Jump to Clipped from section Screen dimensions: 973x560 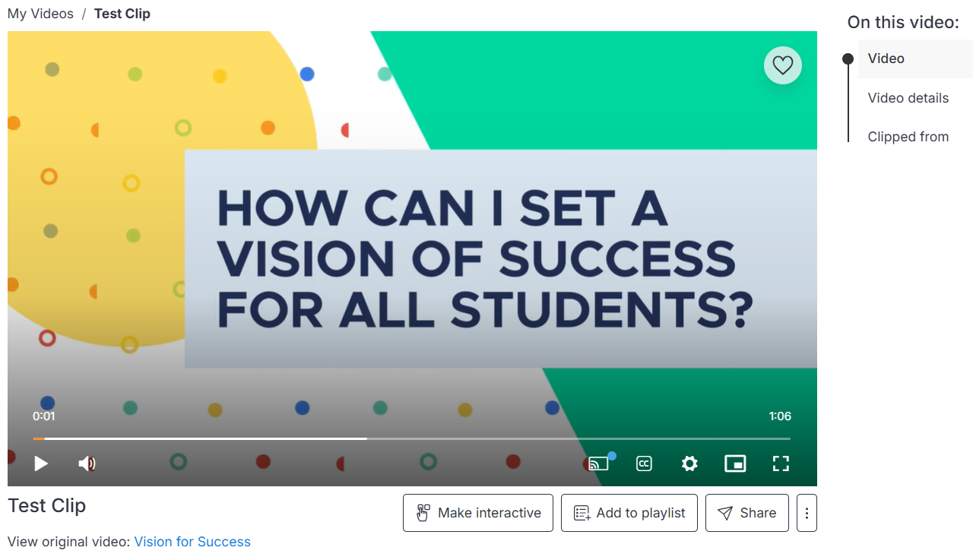(908, 137)
